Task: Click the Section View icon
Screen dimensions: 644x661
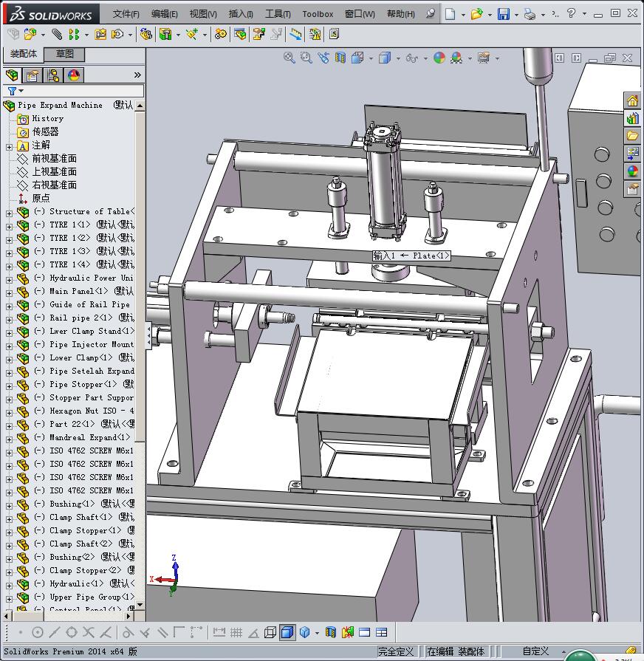Action: click(x=340, y=58)
